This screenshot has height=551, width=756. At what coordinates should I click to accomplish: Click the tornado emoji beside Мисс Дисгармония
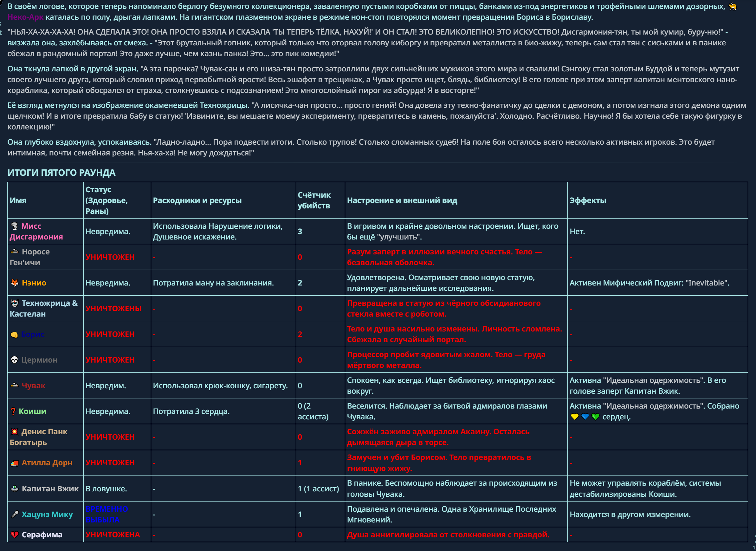click(14, 226)
